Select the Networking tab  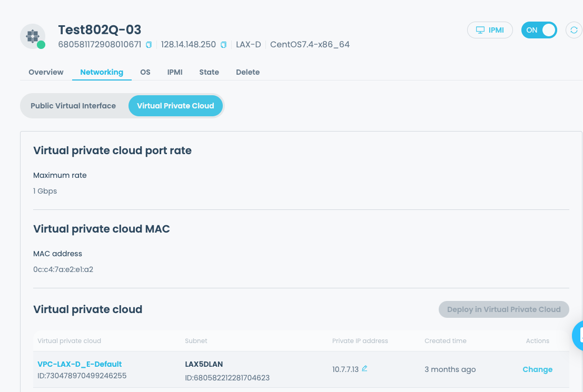102,72
